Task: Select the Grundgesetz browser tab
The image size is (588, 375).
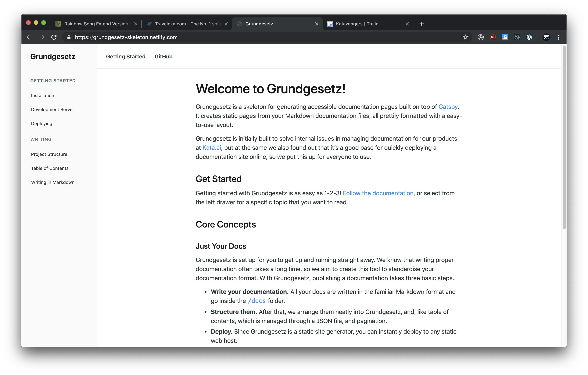Action: (x=277, y=24)
